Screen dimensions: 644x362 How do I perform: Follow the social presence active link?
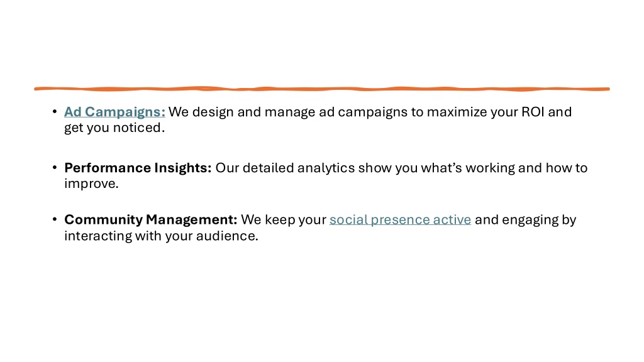[400, 219]
